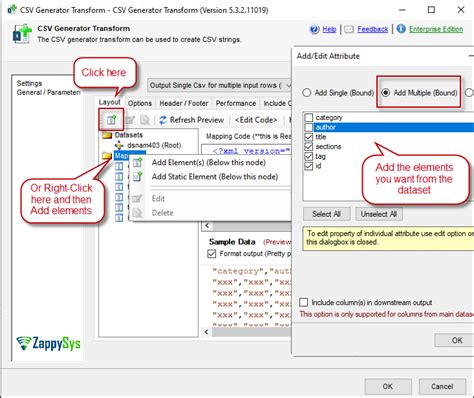Switch to the Header / Footer tab

(184, 103)
